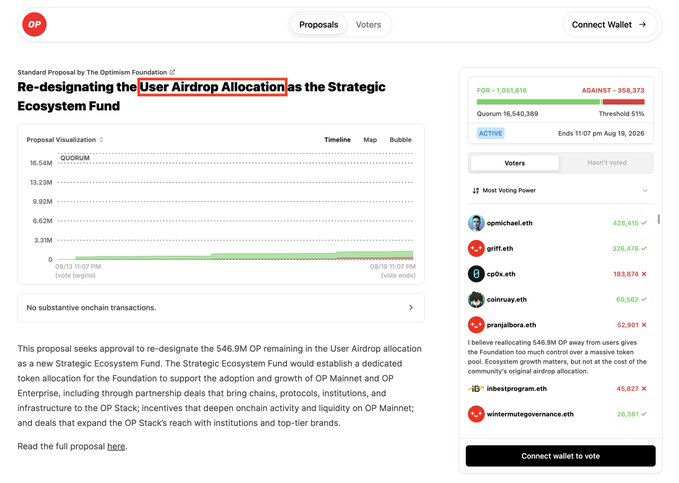
Task: Click the '08/13 11:07 PM' vote begins label
Action: [78, 266]
